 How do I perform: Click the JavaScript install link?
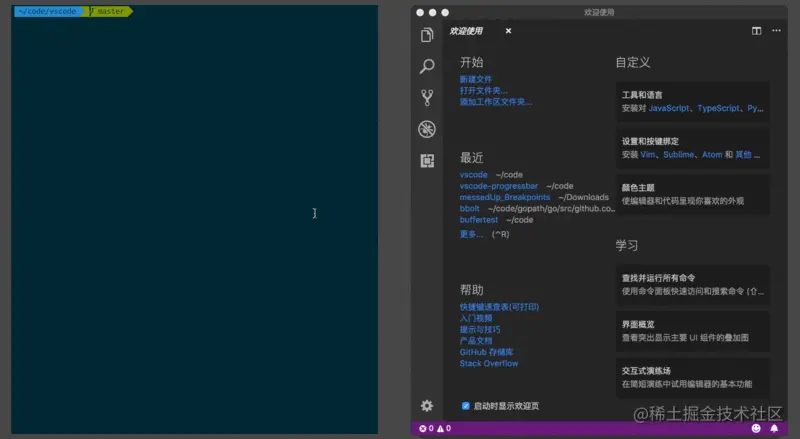pos(669,108)
